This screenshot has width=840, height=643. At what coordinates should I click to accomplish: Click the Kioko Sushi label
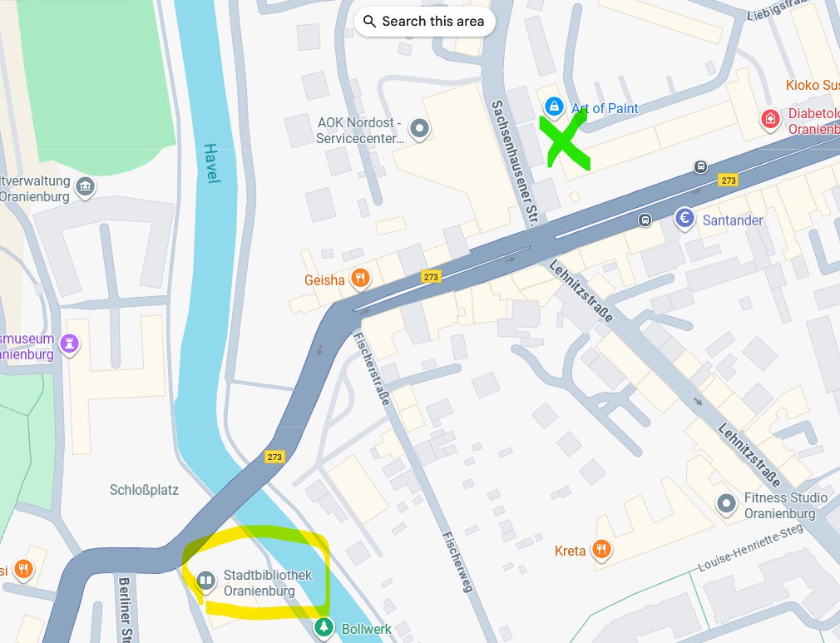pyautogui.click(x=813, y=85)
